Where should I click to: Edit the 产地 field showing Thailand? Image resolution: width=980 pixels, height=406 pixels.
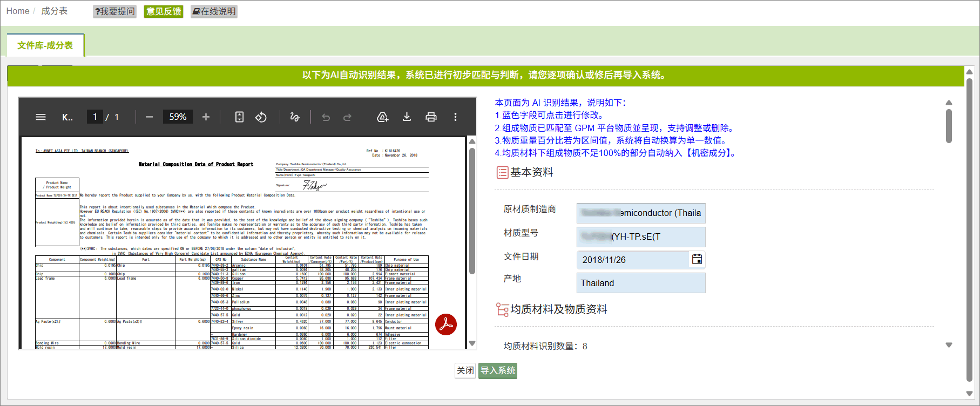tap(641, 283)
